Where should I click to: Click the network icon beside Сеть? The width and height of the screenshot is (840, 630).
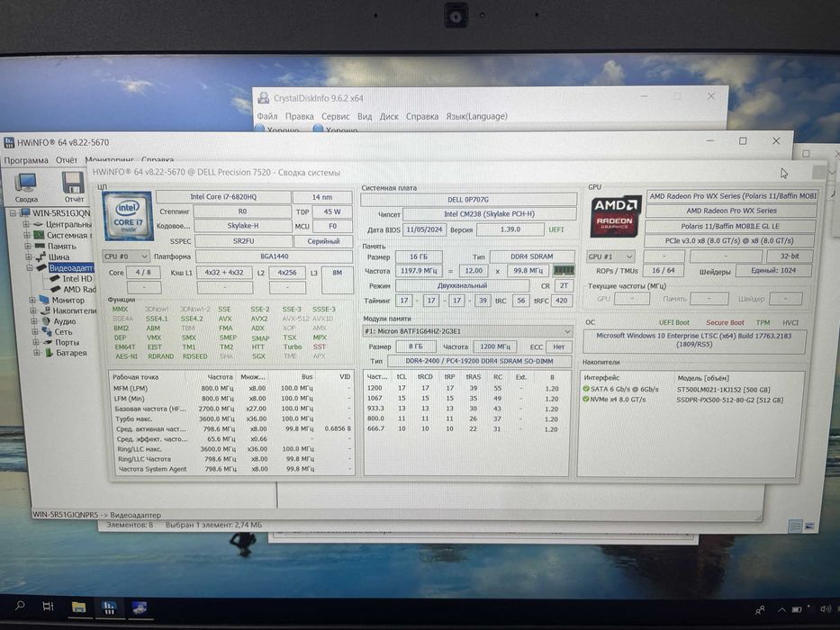click(47, 331)
